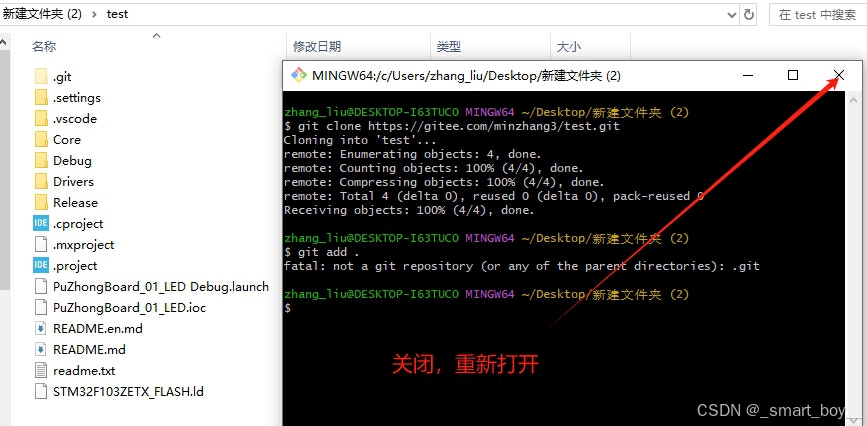Select file name Release
Viewport: 867px width, 426px height.
75,203
